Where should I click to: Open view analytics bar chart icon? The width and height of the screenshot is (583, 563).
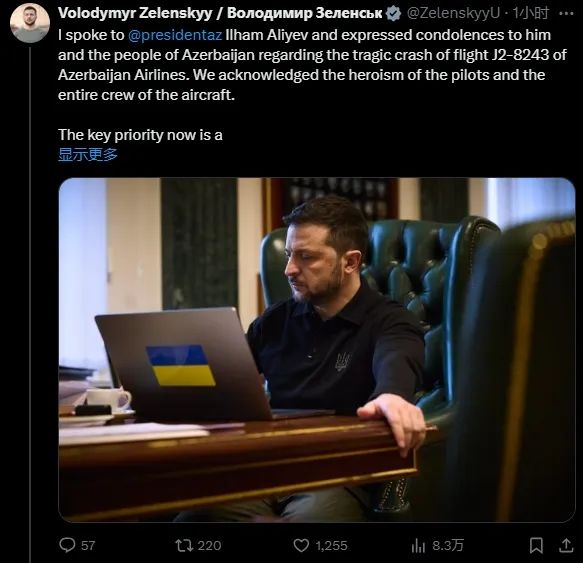(418, 546)
